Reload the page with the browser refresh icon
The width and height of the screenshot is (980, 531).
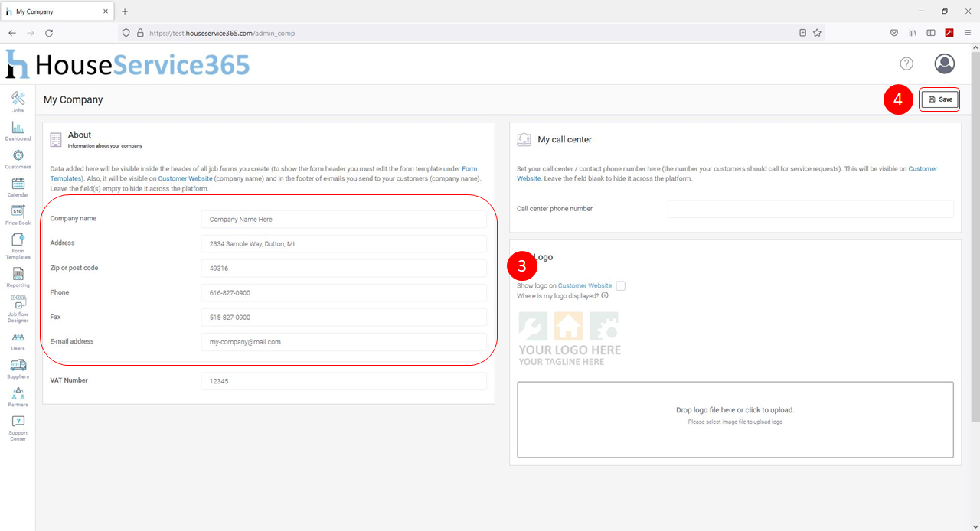[x=49, y=33]
